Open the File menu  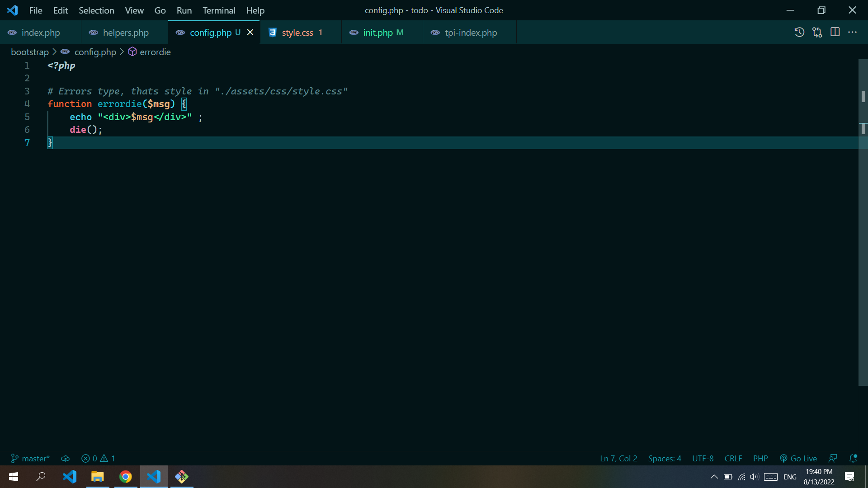pyautogui.click(x=35, y=10)
